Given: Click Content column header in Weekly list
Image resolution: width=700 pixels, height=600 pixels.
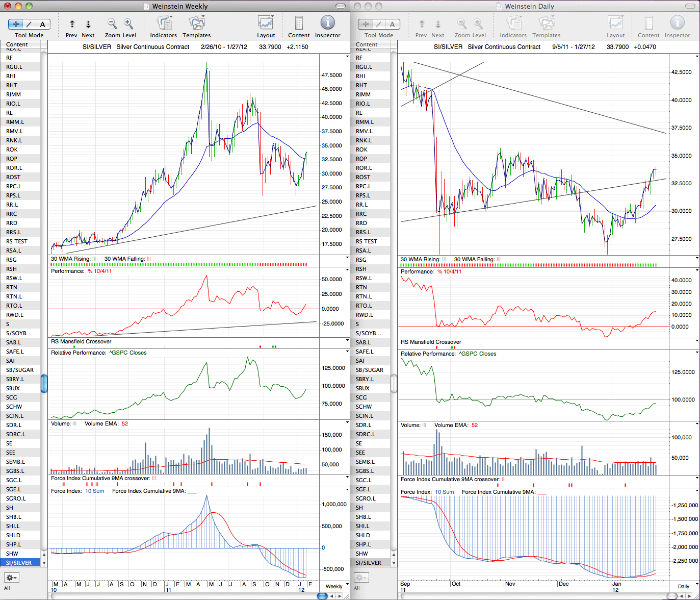Looking at the screenshot, I should click(20, 44).
